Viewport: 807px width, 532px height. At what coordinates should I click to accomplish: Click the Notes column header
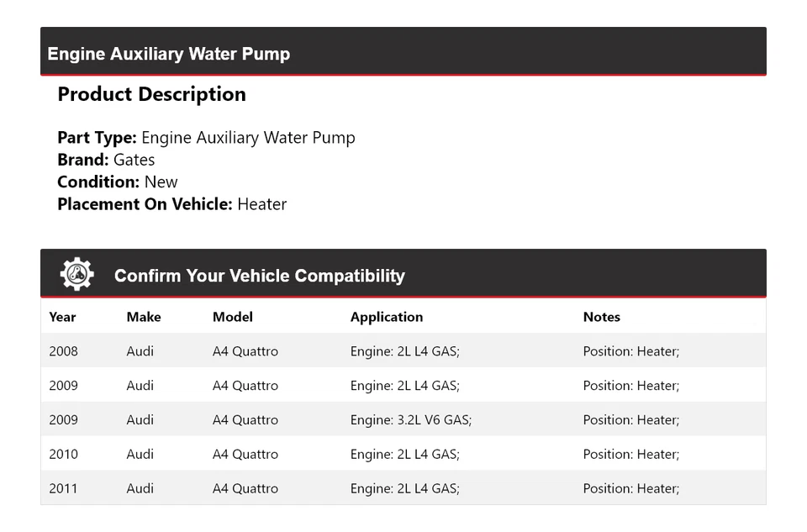point(602,317)
